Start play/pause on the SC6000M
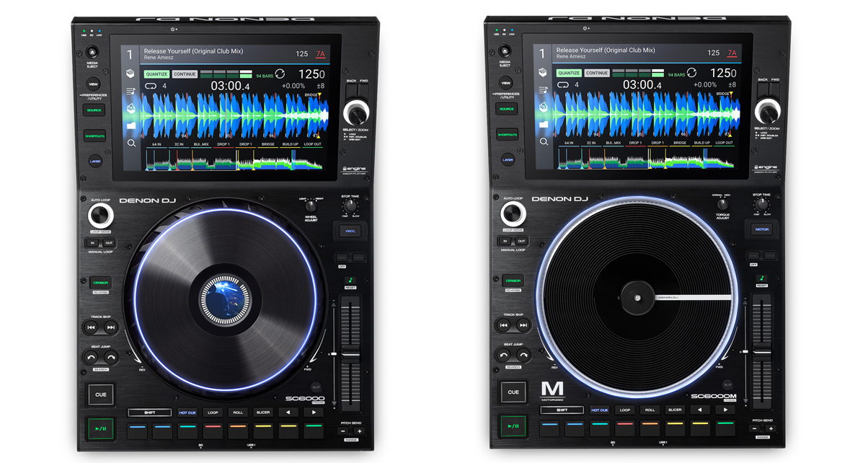This screenshot has height=463, width=868. (x=513, y=426)
